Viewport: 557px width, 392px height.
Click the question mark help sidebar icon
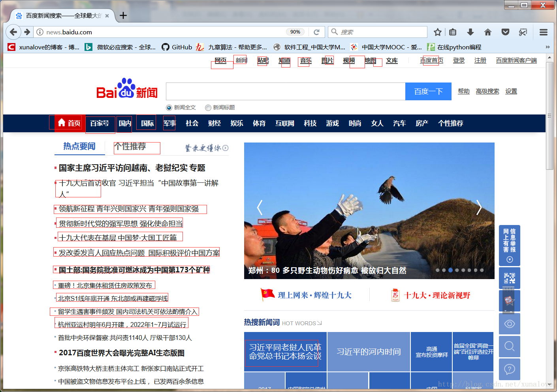(x=510, y=369)
